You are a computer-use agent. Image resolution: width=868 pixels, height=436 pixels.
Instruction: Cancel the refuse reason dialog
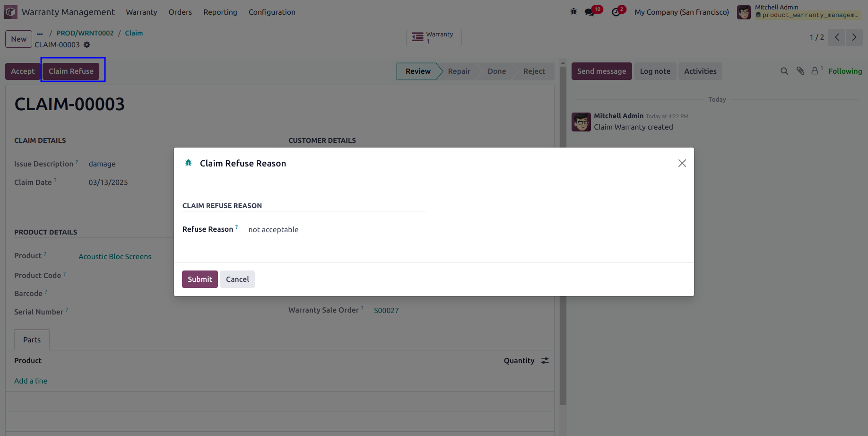coord(237,279)
